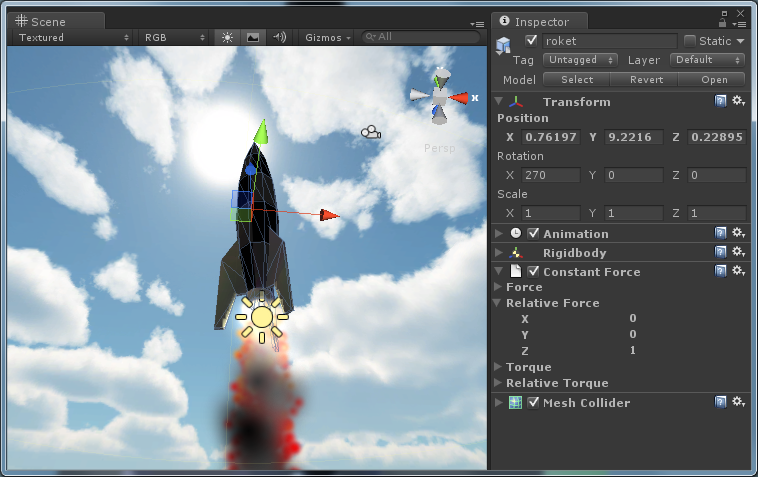
Task: Click Position Z value field
Action: tap(717, 137)
